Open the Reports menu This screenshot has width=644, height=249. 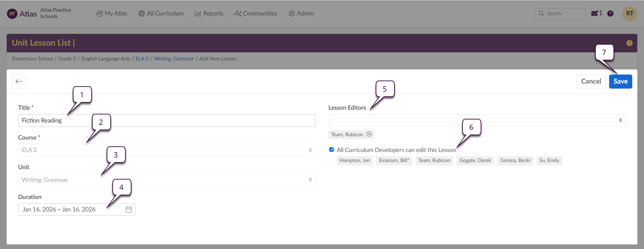coord(209,13)
